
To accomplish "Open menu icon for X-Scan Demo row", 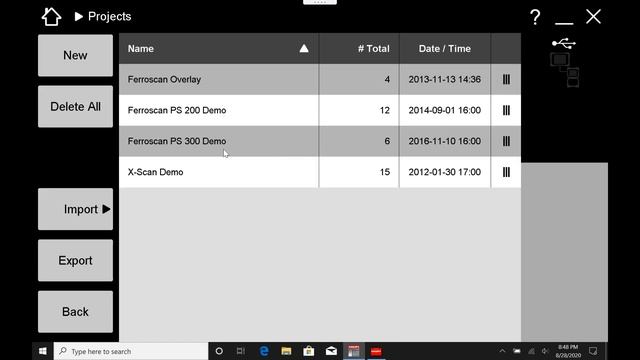I will (x=506, y=172).
